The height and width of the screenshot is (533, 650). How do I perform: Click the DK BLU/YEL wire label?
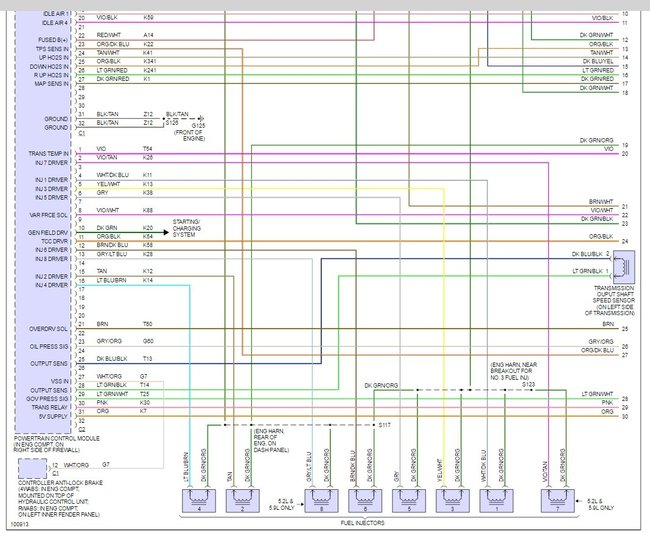[x=598, y=61]
